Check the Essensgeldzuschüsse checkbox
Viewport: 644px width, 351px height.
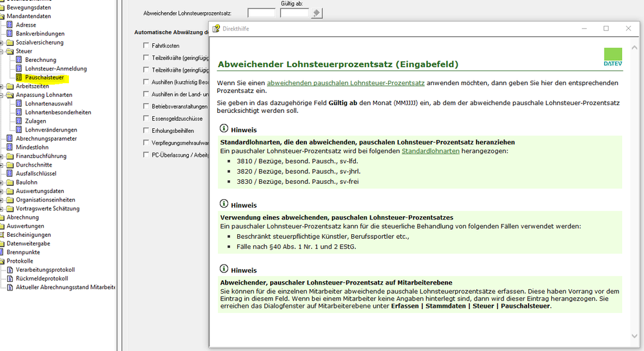(x=146, y=118)
